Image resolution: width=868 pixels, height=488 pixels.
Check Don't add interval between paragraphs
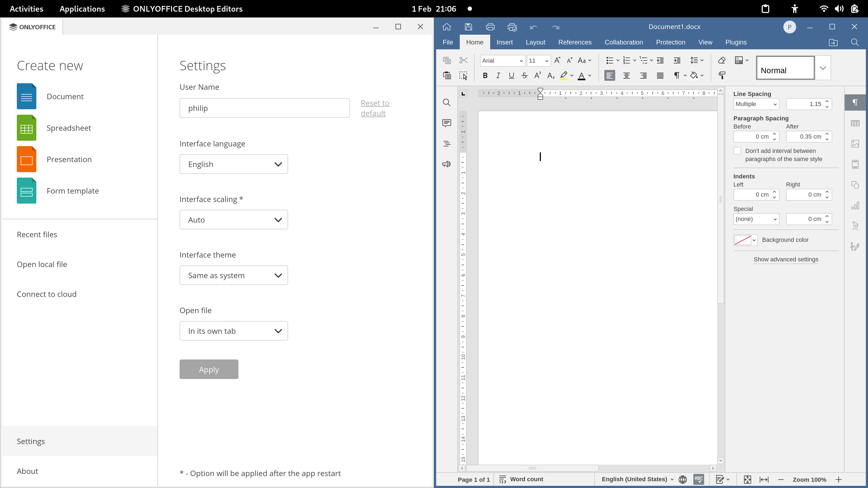pos(737,151)
